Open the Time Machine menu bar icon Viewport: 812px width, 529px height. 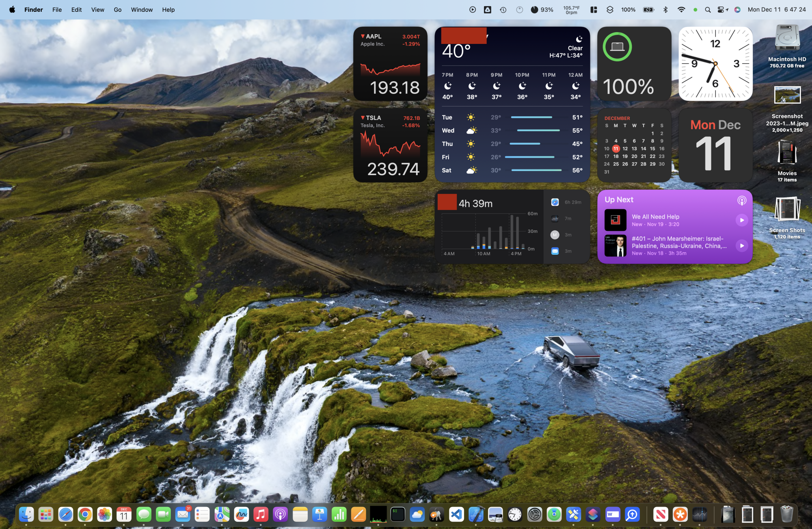click(x=503, y=10)
